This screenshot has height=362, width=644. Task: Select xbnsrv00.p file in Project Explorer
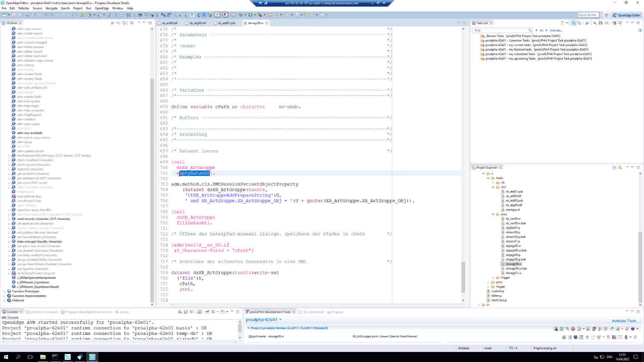513,232
